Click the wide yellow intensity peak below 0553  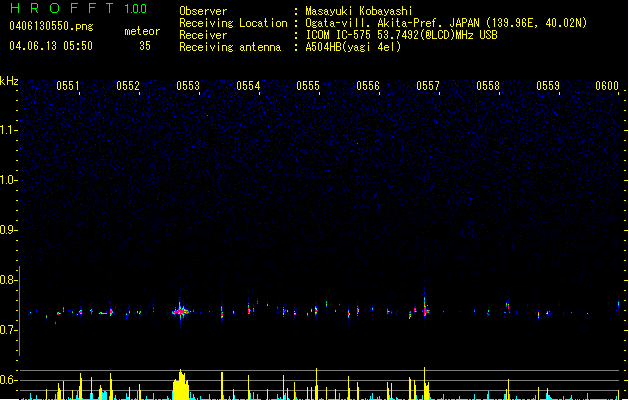tap(181, 384)
